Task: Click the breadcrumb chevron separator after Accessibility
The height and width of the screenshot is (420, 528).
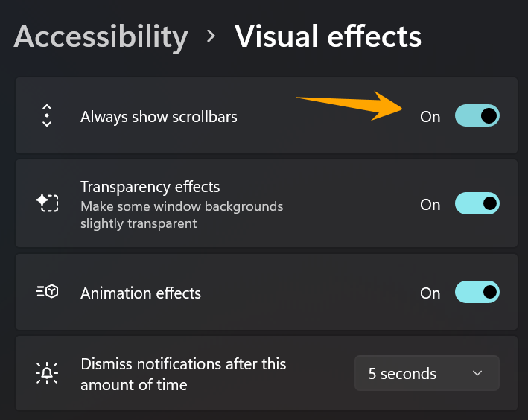Action: [x=211, y=36]
